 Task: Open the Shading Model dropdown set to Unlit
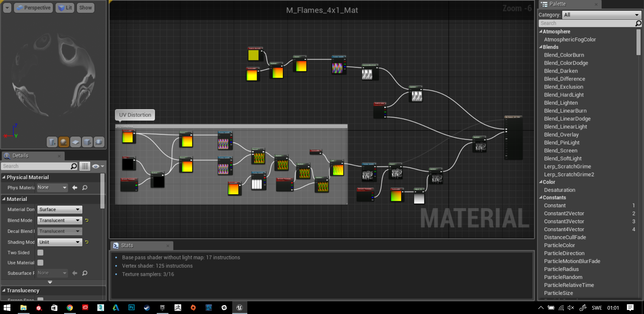59,242
